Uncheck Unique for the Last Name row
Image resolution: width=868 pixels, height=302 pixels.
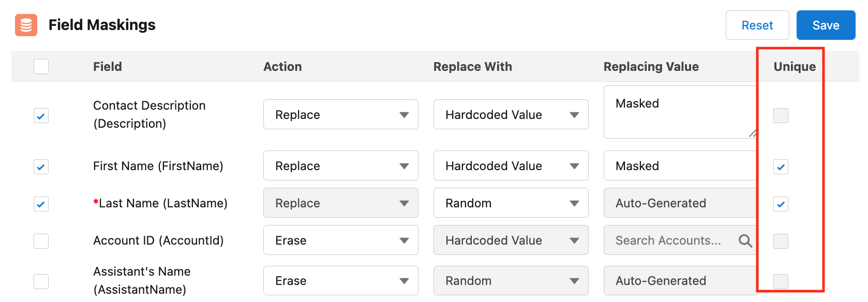(x=781, y=204)
